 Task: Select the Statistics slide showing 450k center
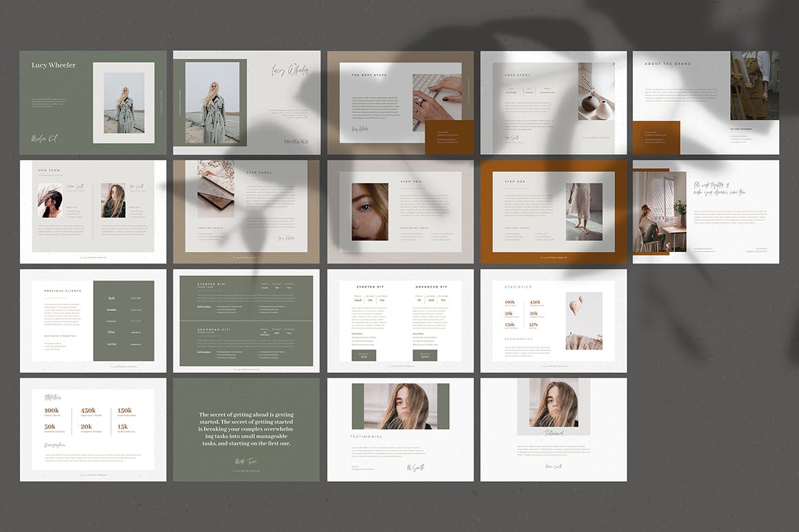[x=93, y=429]
